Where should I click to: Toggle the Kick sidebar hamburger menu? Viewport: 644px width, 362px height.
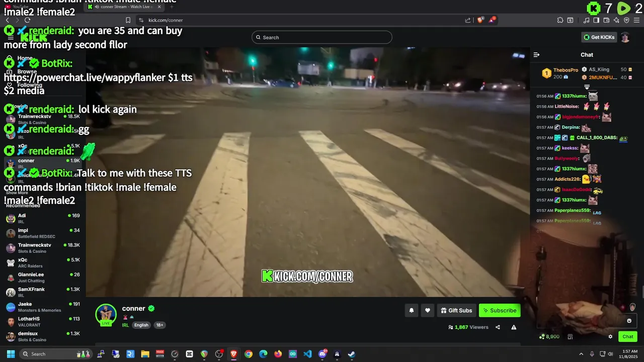coord(11,38)
